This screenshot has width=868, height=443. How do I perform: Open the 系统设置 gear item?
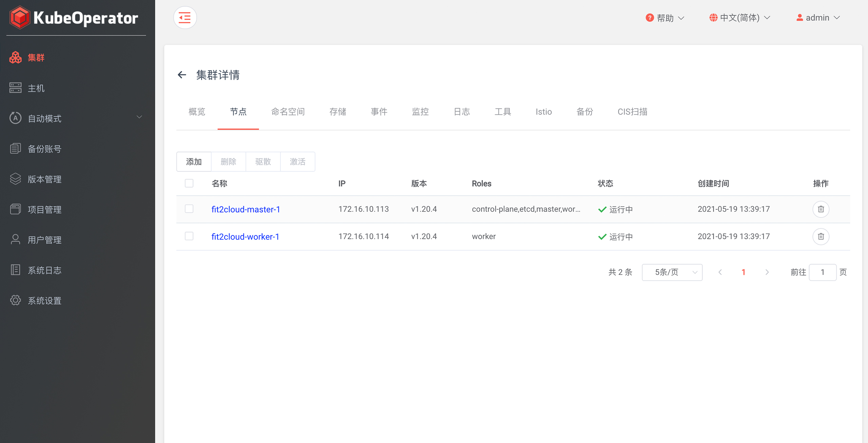[x=77, y=300]
